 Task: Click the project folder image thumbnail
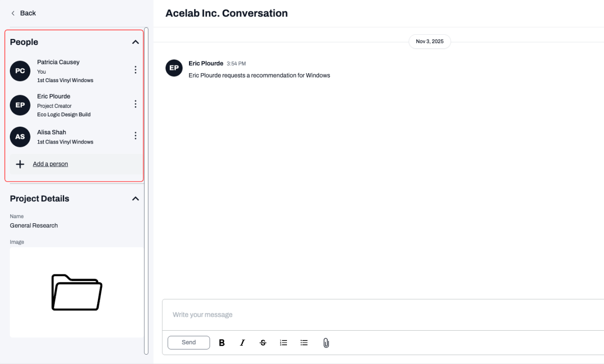[x=76, y=292]
